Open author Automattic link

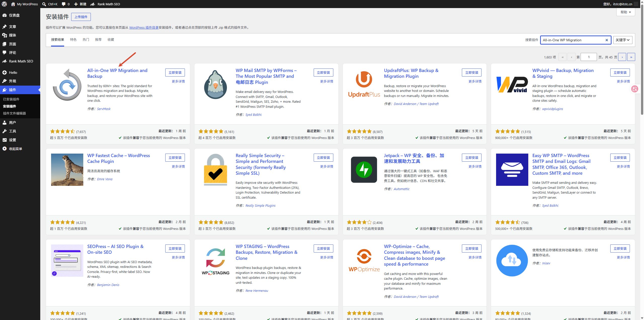pyautogui.click(x=401, y=189)
